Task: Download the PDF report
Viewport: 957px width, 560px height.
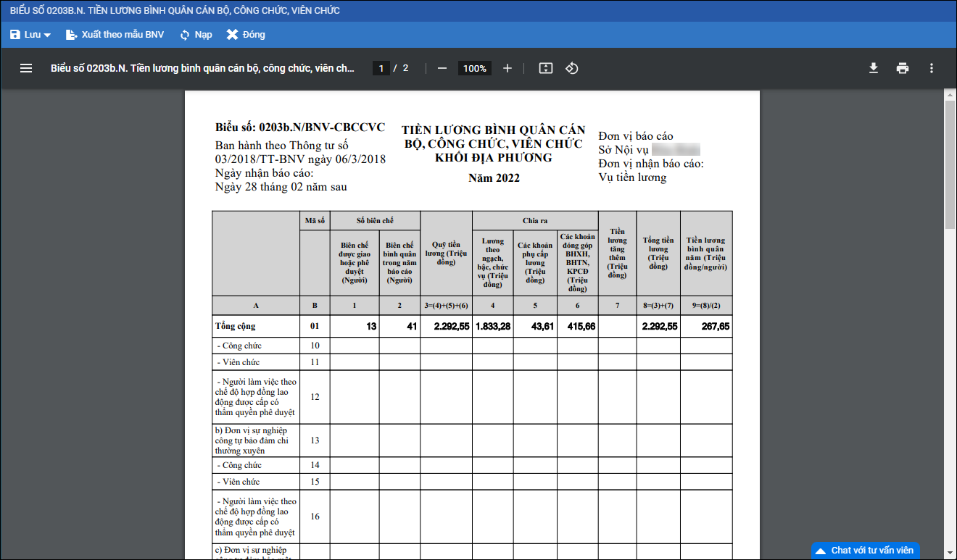Action: pyautogui.click(x=874, y=68)
